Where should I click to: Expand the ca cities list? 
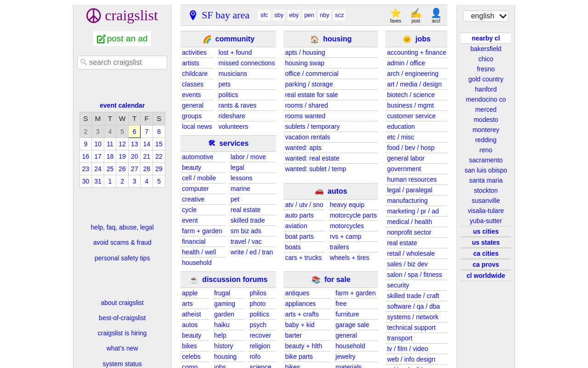[x=486, y=253]
